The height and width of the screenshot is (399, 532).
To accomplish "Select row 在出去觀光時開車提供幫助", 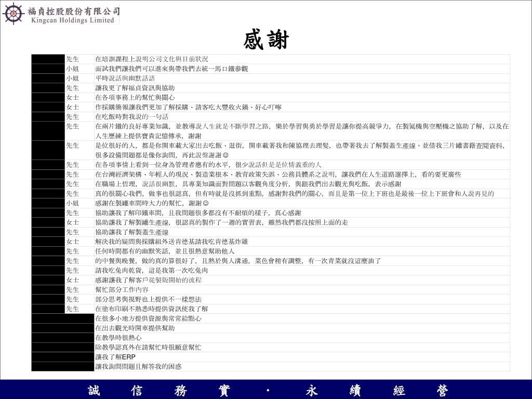I will pos(271,328).
